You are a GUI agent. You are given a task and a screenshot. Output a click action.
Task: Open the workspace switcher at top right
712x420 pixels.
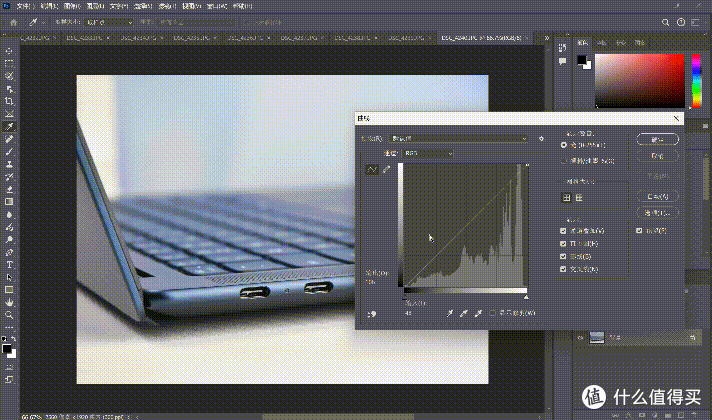coord(695,22)
